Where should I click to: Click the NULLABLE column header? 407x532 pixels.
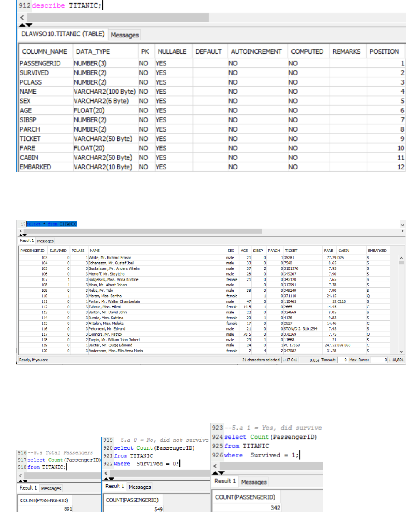pos(172,52)
